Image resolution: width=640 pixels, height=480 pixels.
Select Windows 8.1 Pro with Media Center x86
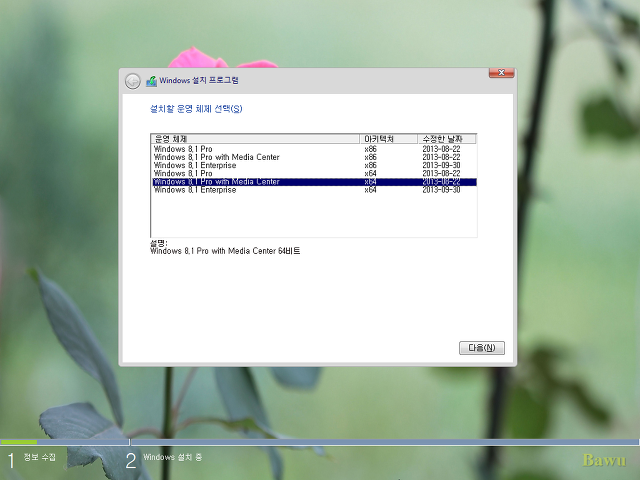coord(314,157)
